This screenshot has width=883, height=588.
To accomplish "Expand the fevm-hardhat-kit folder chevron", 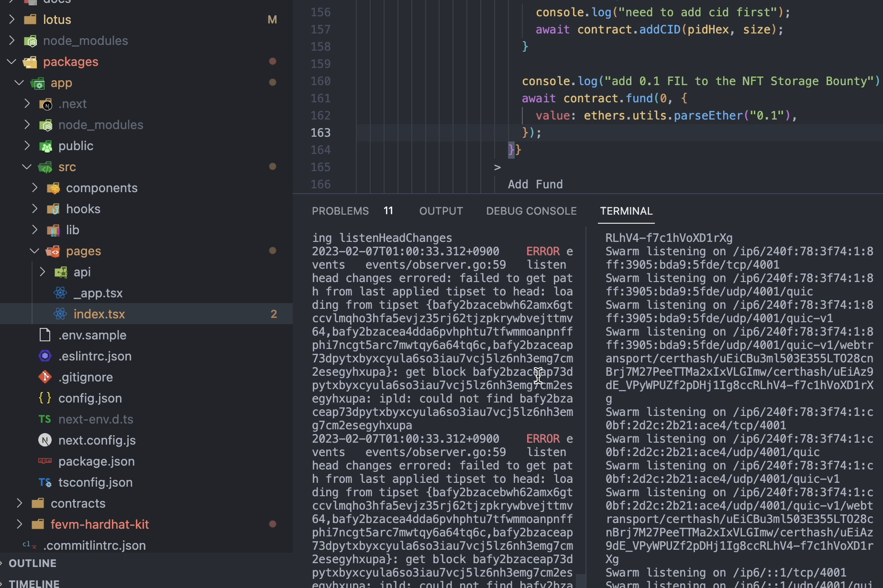I will coord(20,524).
